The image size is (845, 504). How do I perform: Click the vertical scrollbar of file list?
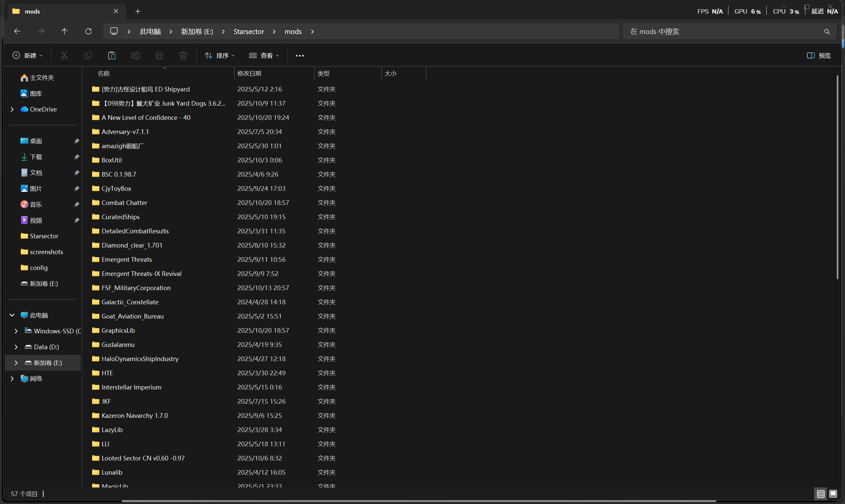(837, 177)
